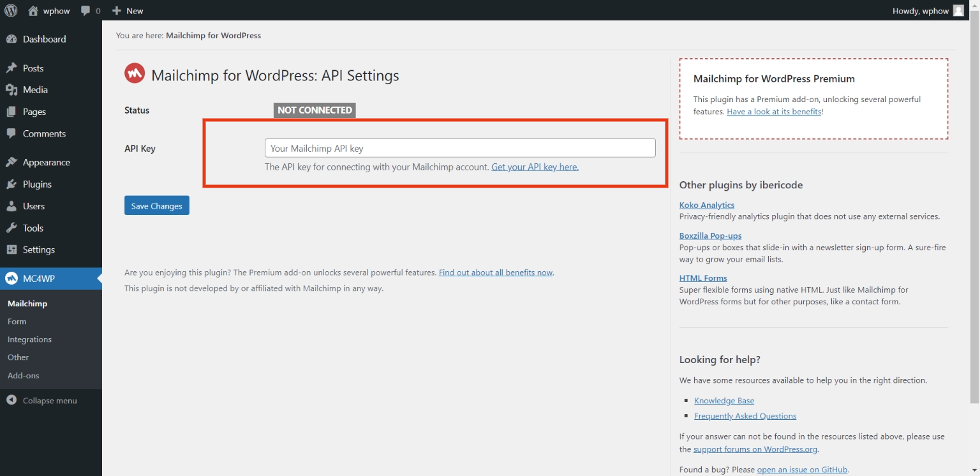Screen dimensions: 980x476
Task: Click the Plugins plug icon
Action: click(11, 184)
